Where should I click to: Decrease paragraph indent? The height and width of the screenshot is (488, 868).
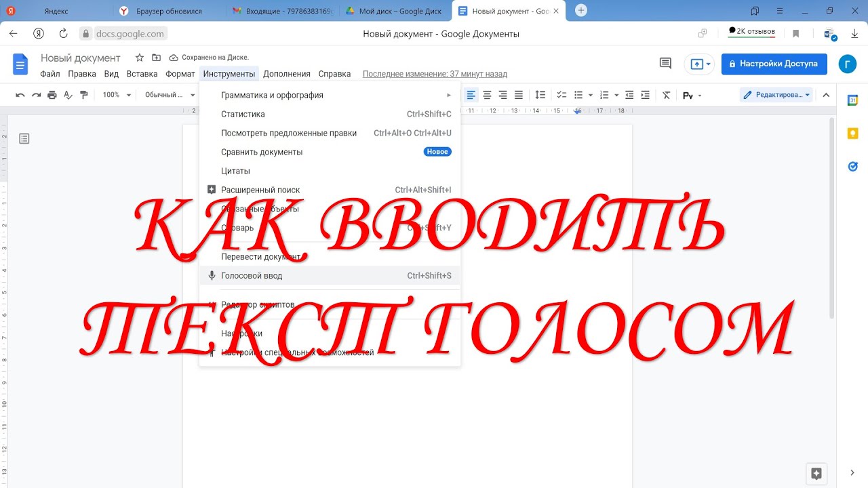click(629, 95)
